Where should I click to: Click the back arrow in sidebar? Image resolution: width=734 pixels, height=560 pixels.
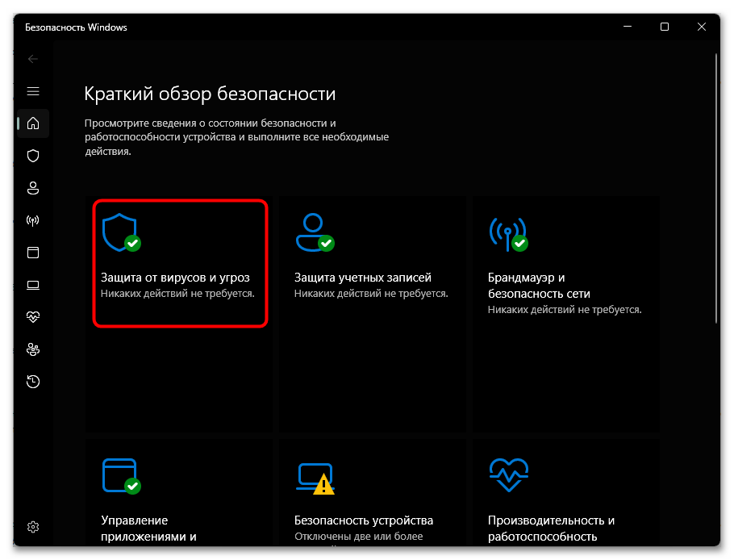pyautogui.click(x=33, y=59)
